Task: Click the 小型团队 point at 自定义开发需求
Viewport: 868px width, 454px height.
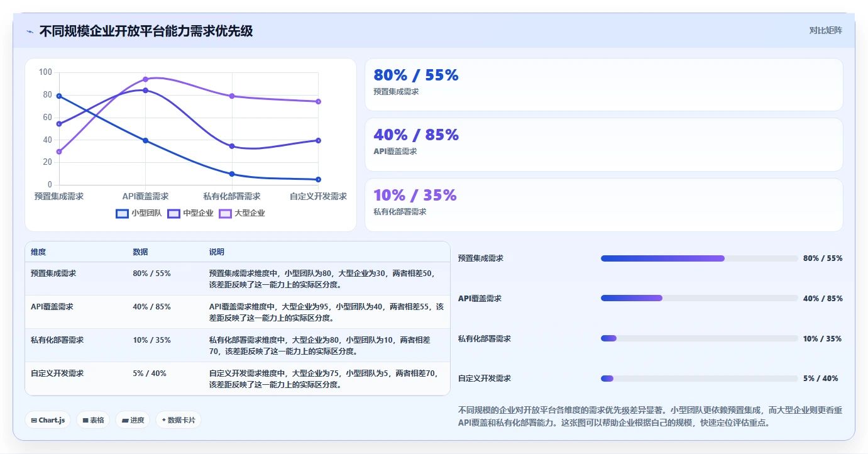Action: point(318,180)
